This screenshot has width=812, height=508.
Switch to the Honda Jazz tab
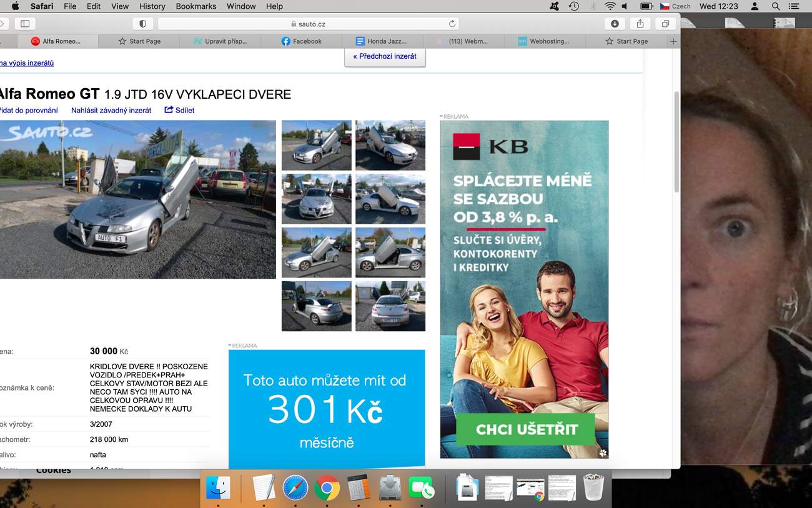pos(382,41)
